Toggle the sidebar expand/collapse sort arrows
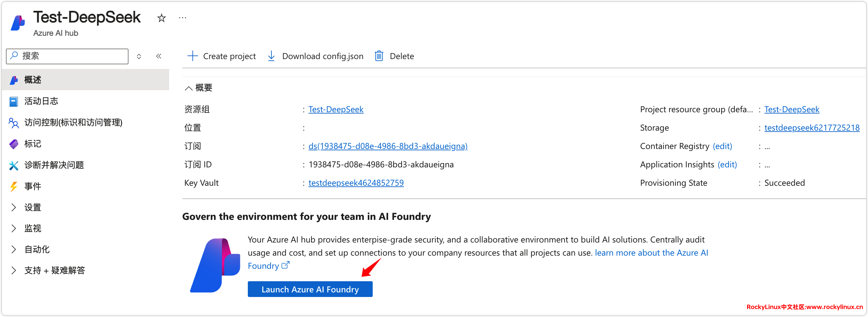 click(139, 56)
